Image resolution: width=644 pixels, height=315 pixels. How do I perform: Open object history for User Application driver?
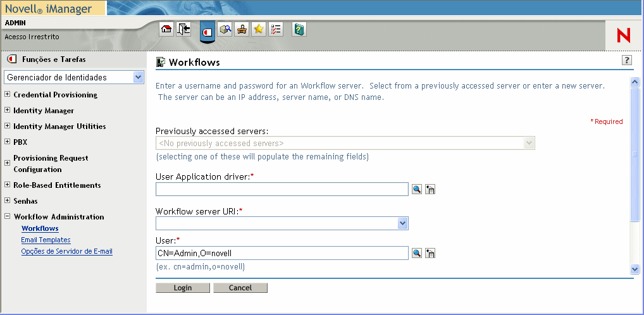point(430,189)
